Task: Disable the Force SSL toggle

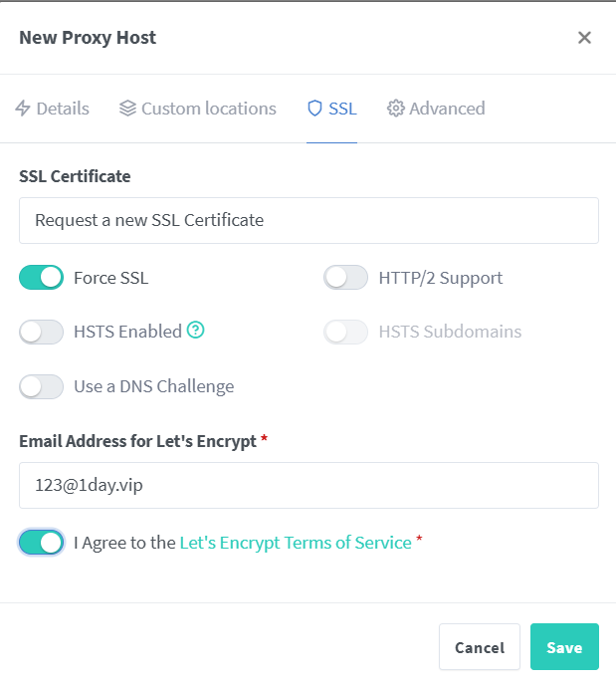Action: point(41,278)
